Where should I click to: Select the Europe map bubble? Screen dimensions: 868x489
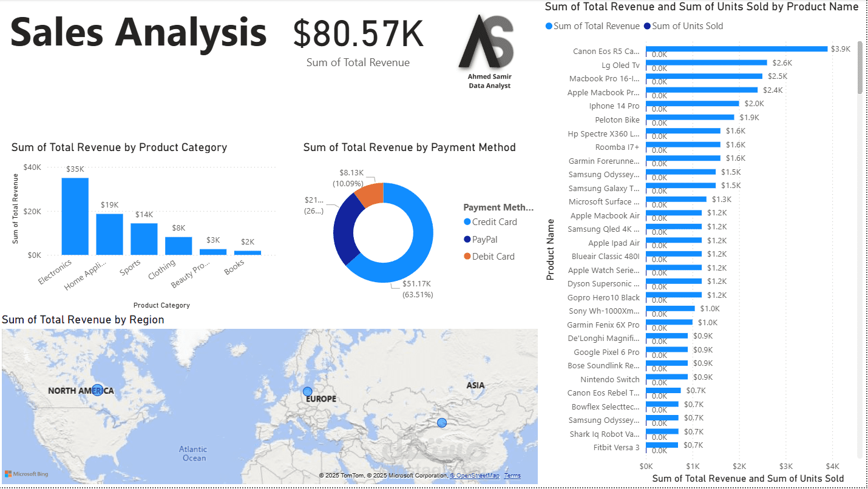tap(308, 392)
